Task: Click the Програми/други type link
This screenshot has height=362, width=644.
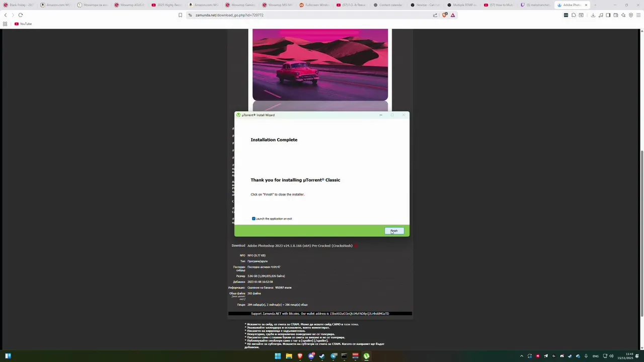Action: 258,261
